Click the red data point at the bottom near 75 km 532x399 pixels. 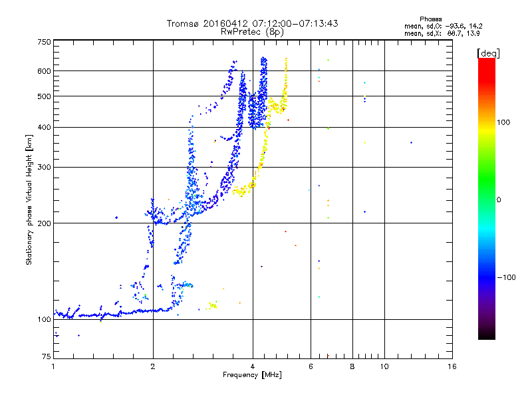pyautogui.click(x=328, y=356)
